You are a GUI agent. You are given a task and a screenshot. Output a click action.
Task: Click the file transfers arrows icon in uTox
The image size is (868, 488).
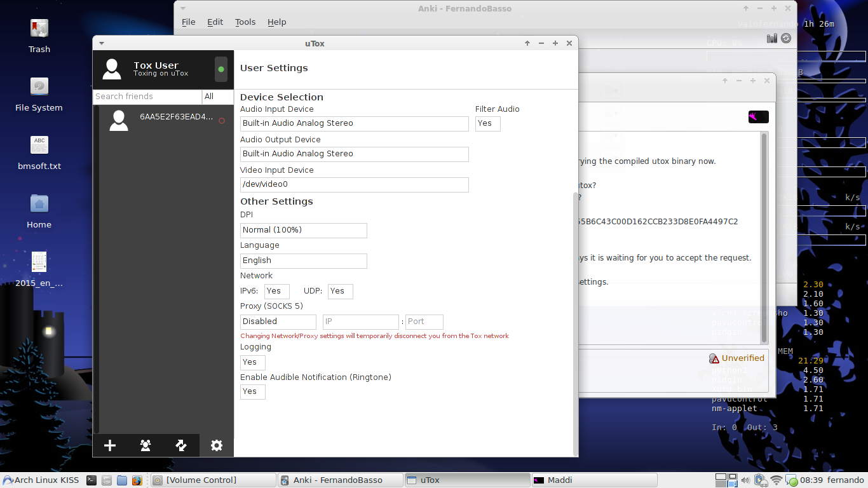181,445
